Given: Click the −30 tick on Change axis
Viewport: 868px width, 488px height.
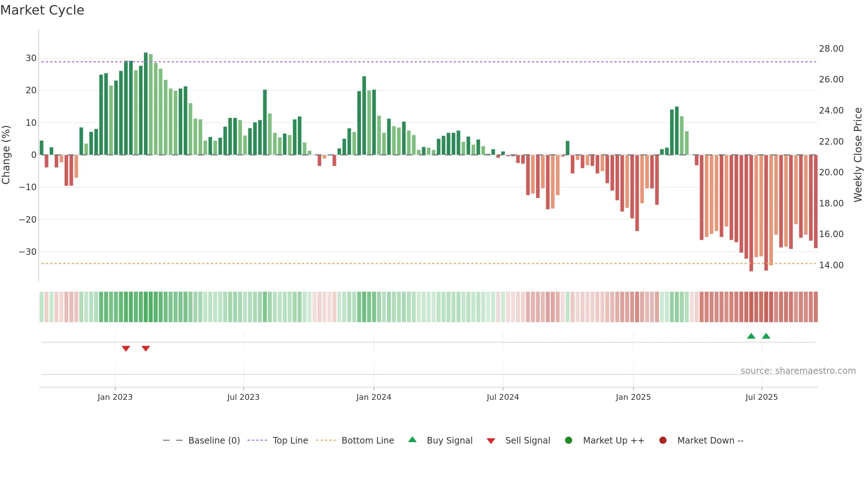Looking at the screenshot, I should [x=28, y=252].
